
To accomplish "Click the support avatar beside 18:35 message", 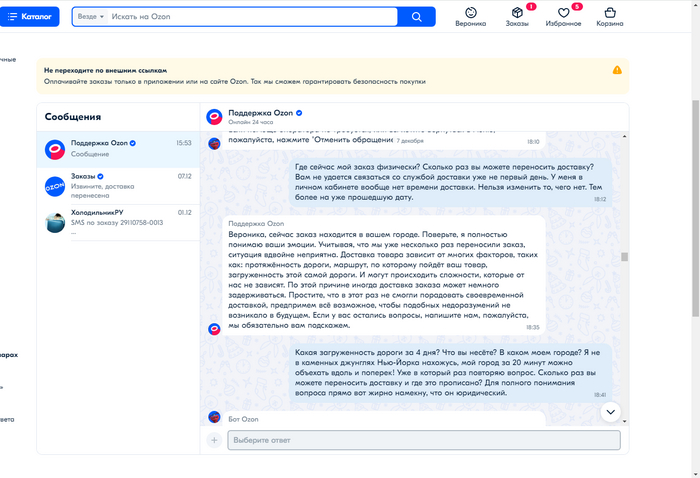I will pyautogui.click(x=214, y=329).
